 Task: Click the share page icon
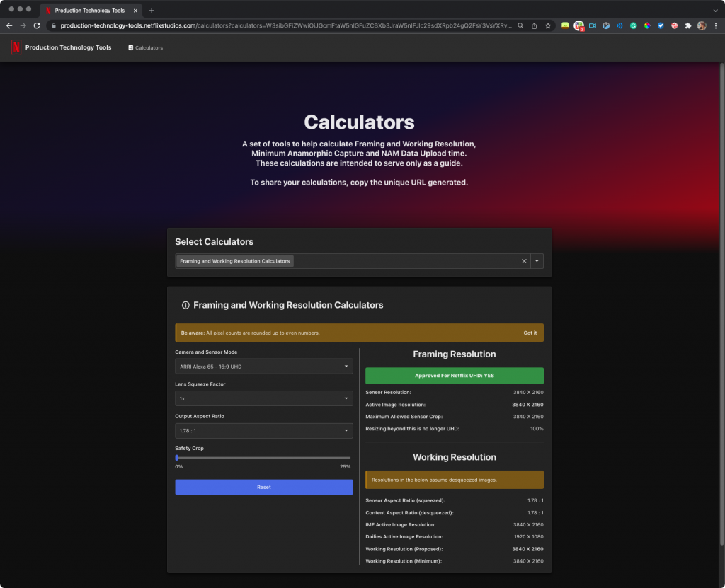pos(534,26)
